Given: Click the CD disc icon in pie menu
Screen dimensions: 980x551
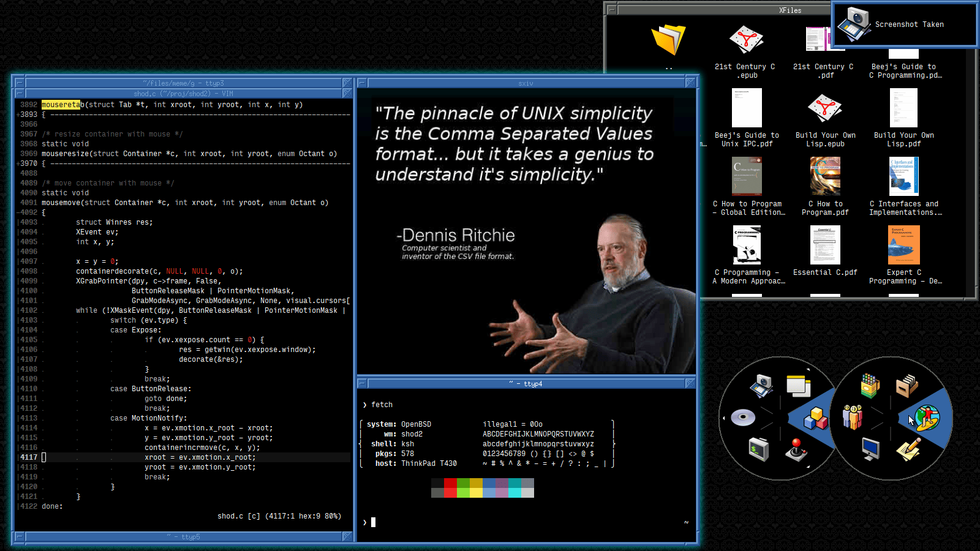Looking at the screenshot, I should (743, 418).
